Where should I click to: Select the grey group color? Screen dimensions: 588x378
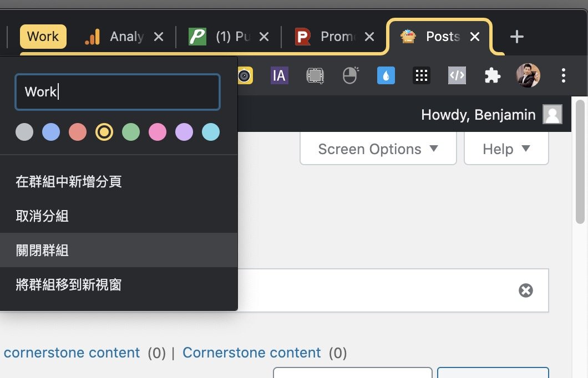24,132
